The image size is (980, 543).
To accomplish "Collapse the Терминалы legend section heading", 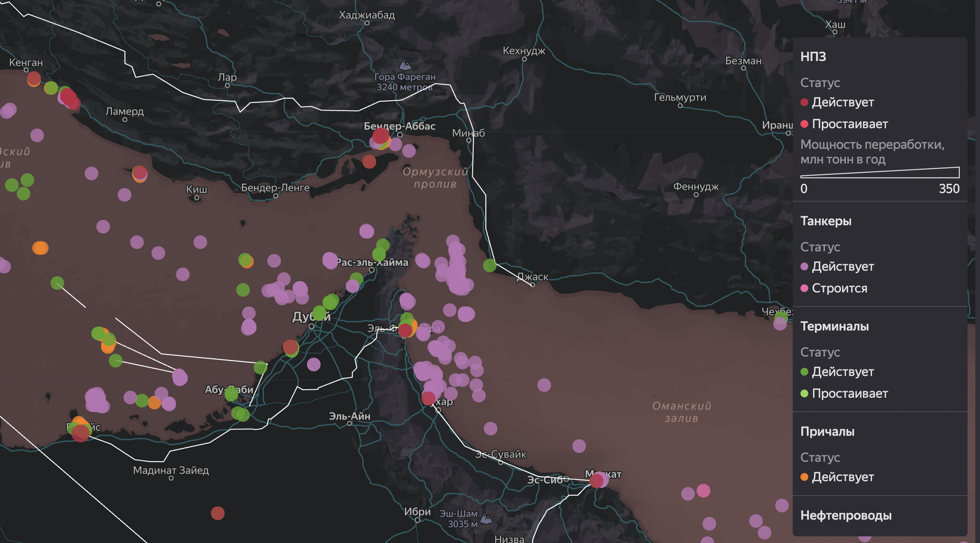I will (834, 326).
